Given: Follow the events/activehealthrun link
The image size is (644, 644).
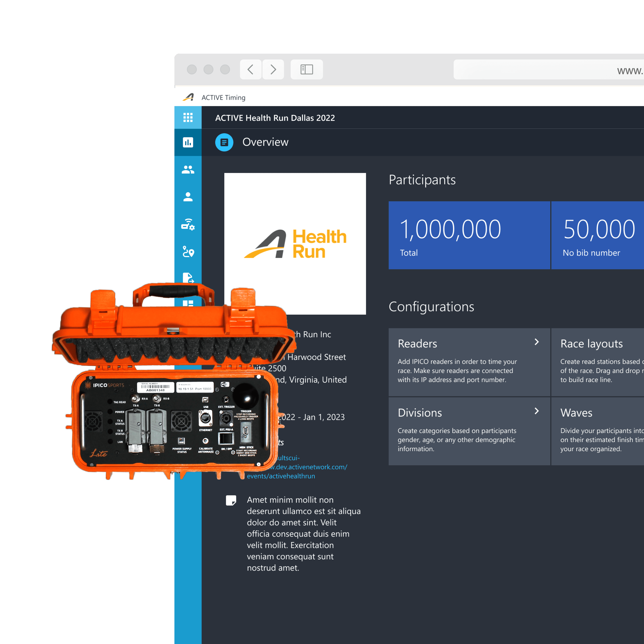Looking at the screenshot, I should pos(281,476).
